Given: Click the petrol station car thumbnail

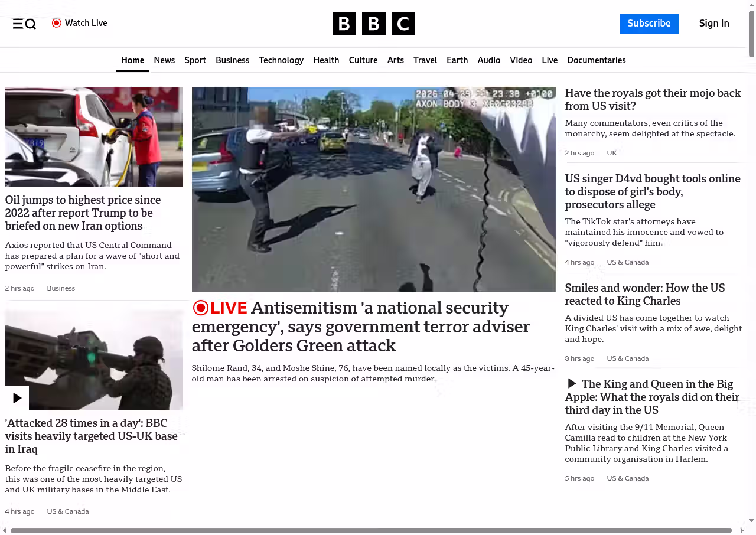Looking at the screenshot, I should 93,136.
